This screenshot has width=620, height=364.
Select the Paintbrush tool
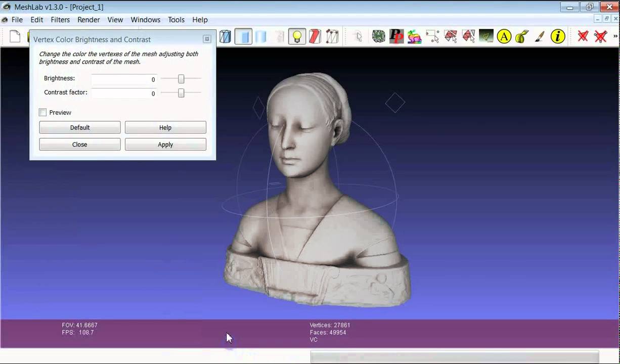point(540,36)
